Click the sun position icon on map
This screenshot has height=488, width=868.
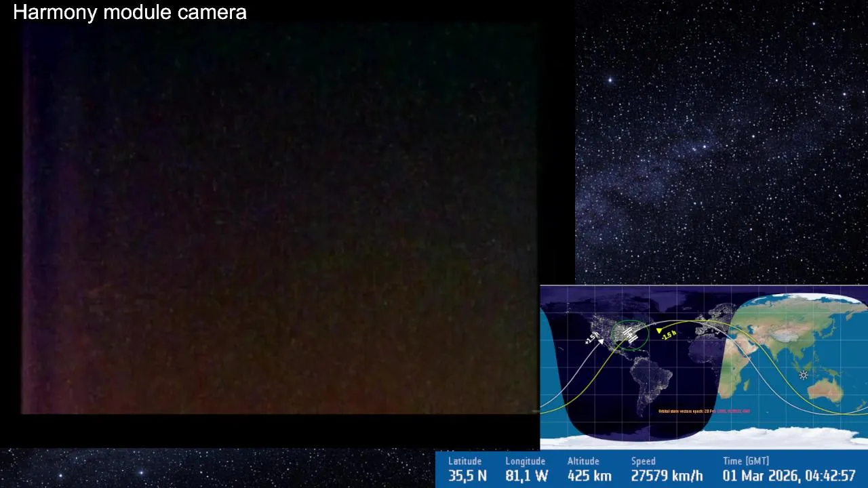tap(804, 375)
